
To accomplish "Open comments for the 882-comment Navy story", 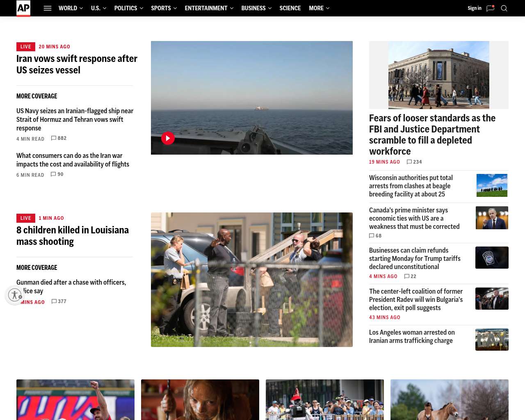I will [59, 138].
